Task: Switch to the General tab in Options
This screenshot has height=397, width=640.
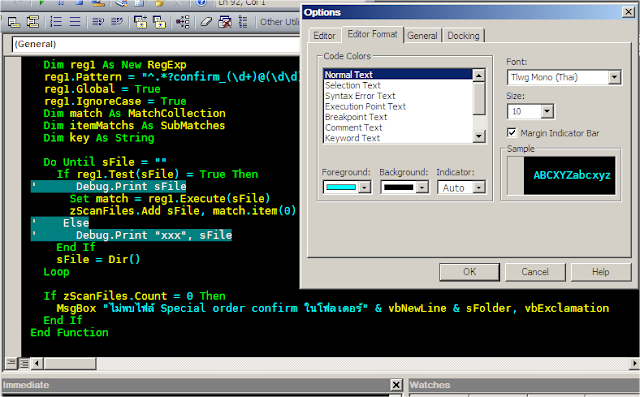Action: pyautogui.click(x=422, y=35)
